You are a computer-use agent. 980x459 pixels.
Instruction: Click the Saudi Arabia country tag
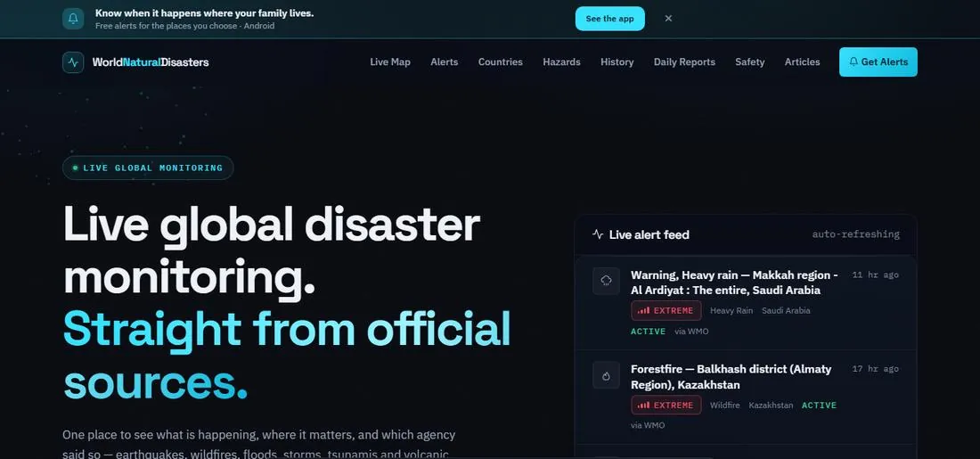786,310
